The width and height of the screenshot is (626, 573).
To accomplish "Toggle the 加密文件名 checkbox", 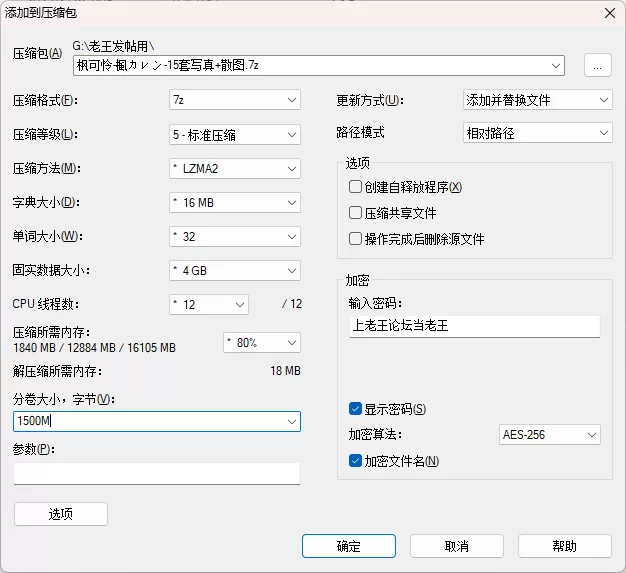I will [355, 461].
